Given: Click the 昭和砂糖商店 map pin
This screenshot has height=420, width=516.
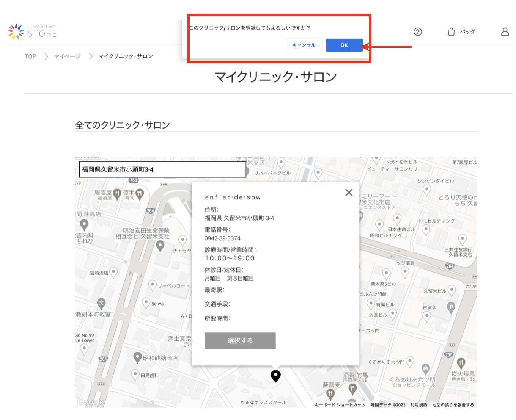Looking at the screenshot, I should [x=137, y=357].
